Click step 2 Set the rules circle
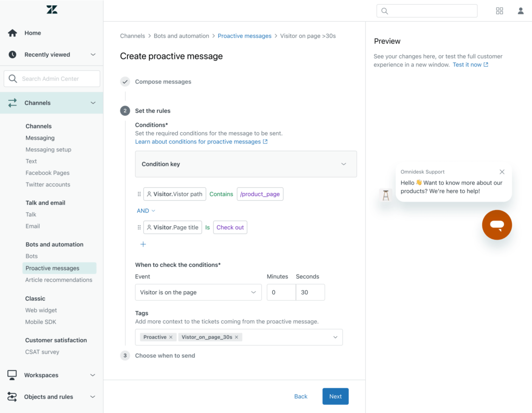 point(125,111)
